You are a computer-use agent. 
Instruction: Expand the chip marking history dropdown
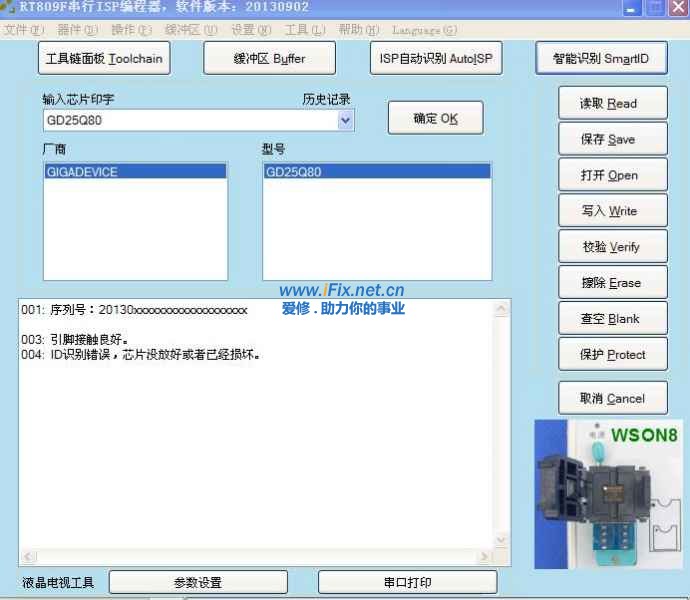[346, 120]
